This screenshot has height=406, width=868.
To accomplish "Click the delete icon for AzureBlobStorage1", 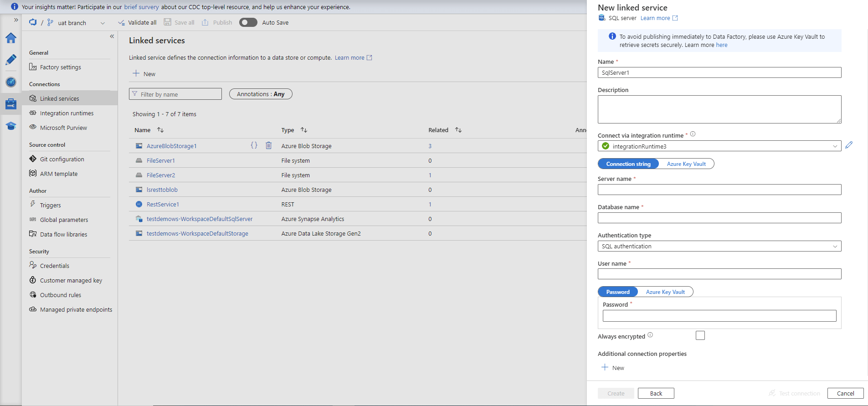I will click(268, 145).
